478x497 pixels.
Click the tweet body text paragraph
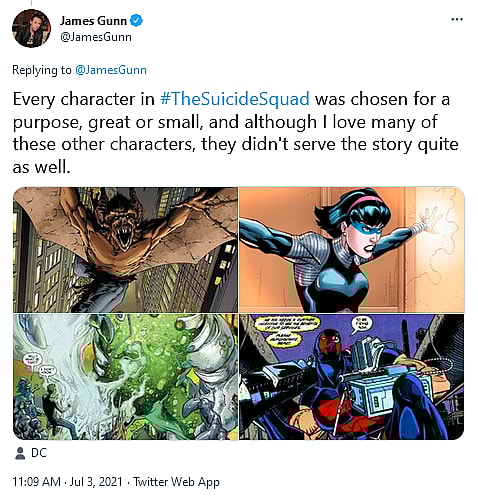235,133
